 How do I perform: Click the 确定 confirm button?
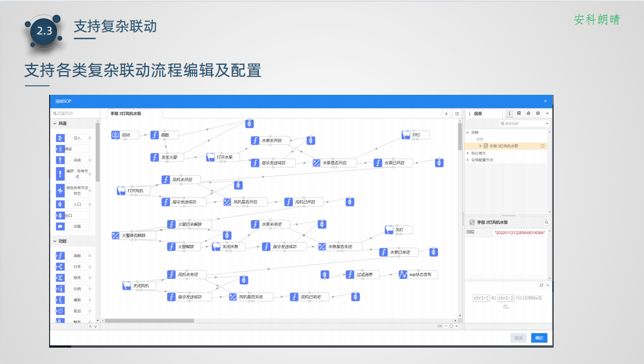(x=539, y=337)
